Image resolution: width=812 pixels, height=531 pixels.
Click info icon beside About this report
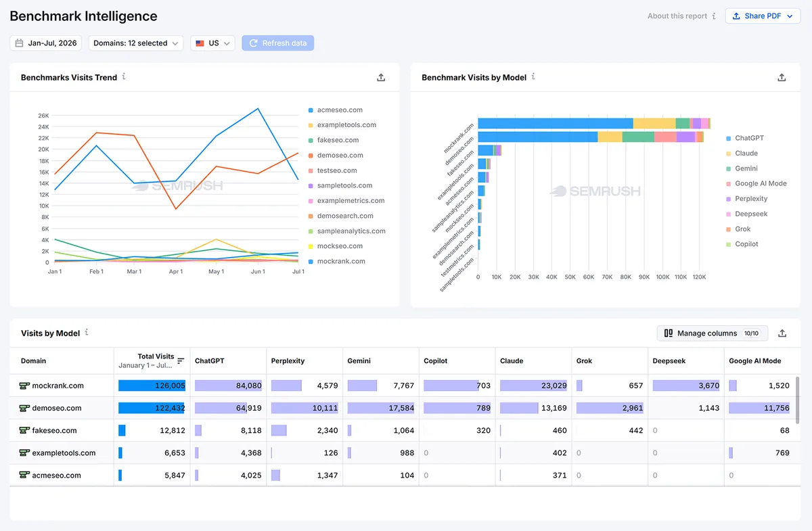[714, 16]
